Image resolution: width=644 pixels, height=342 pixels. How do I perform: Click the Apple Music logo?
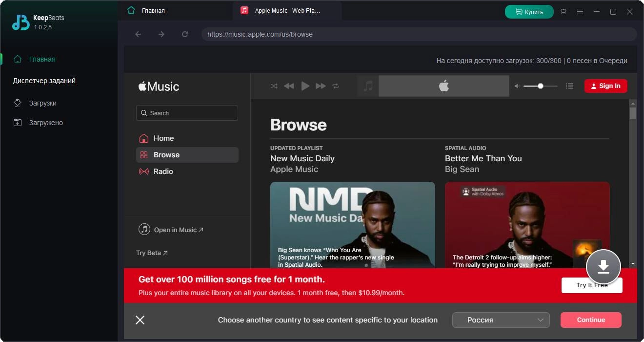pos(159,86)
